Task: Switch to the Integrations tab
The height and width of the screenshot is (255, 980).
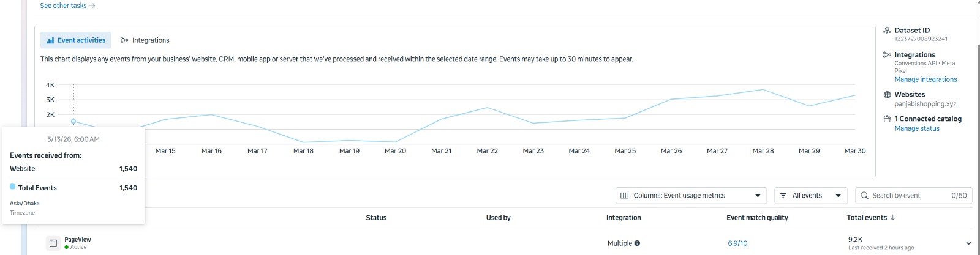Action: (x=145, y=40)
